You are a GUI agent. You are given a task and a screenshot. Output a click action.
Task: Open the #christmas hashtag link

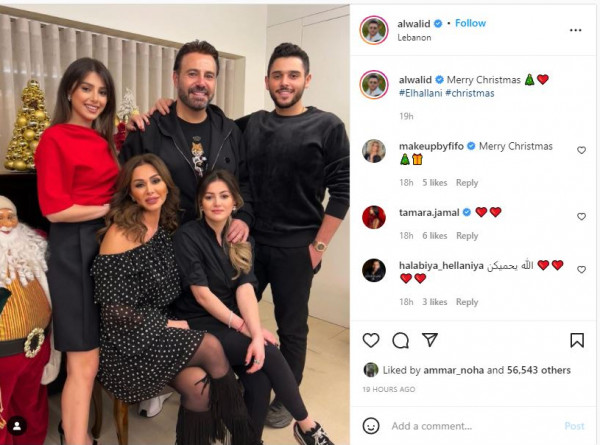tap(470, 93)
